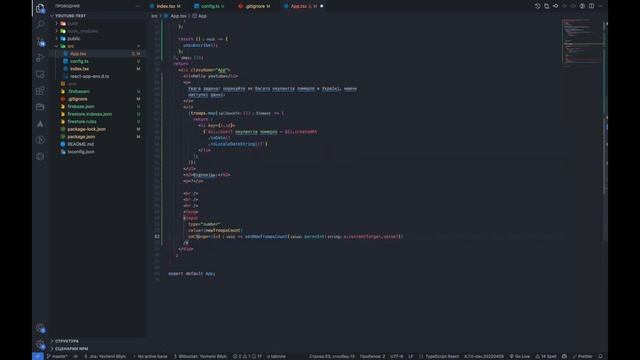640x360 pixels.
Task: Switch to the .gitignore tab
Action: 255,6
